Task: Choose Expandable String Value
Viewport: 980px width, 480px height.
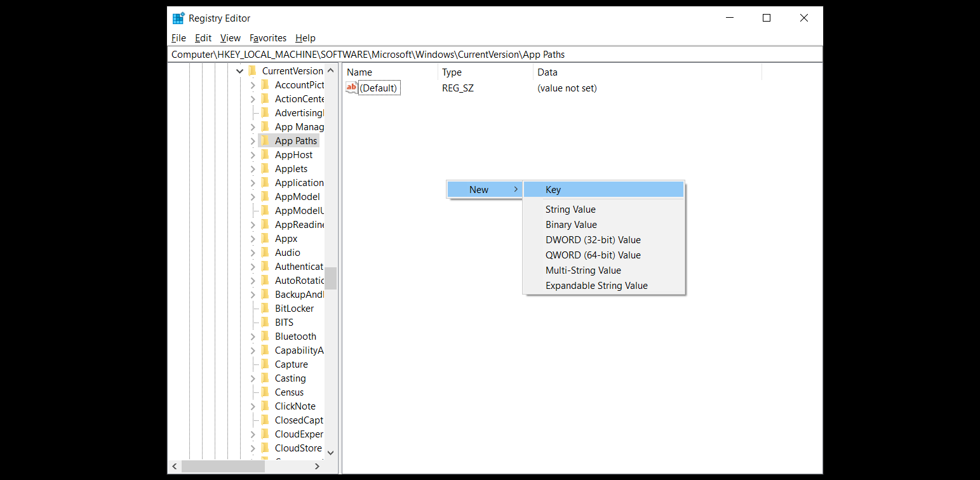Action: tap(603, 286)
